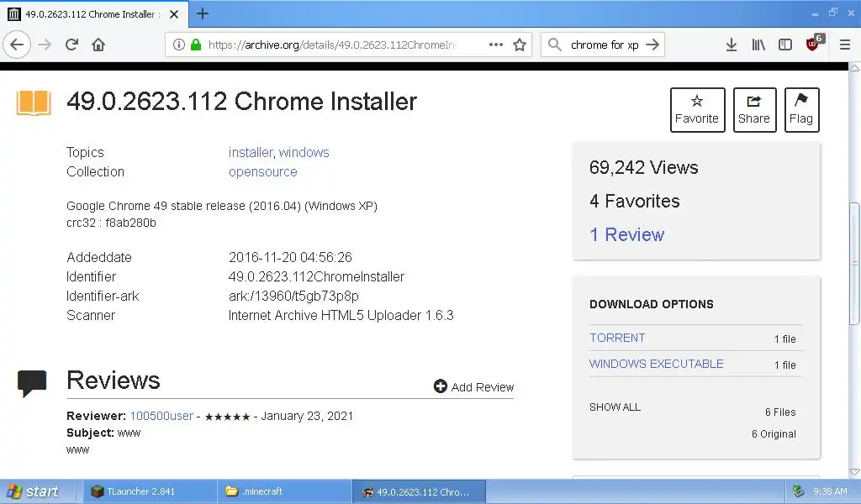Viewport: 861px width, 504px height.
Task: Open the library bookmarks icon
Action: point(758,45)
